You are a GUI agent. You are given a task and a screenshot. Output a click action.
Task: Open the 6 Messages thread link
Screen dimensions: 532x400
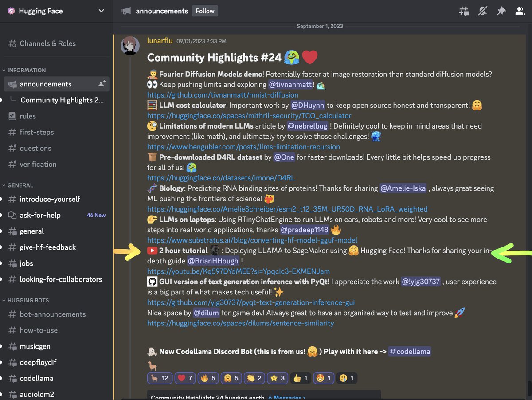(286, 397)
